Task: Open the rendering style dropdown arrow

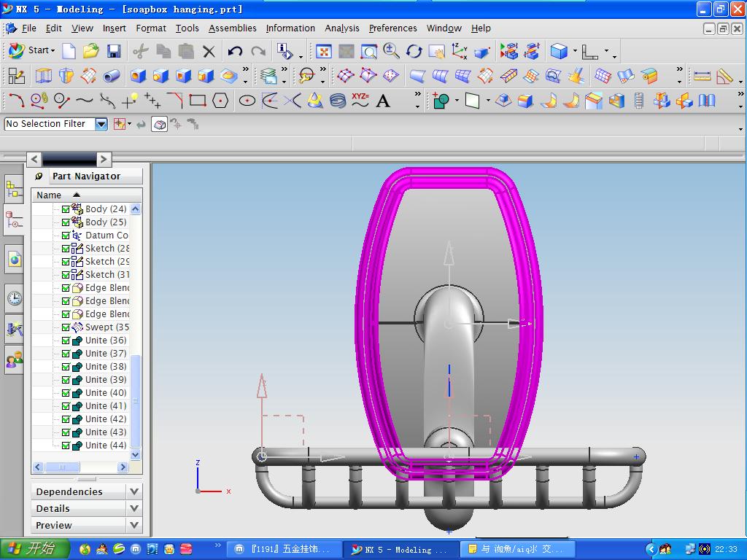Action: click(x=575, y=51)
